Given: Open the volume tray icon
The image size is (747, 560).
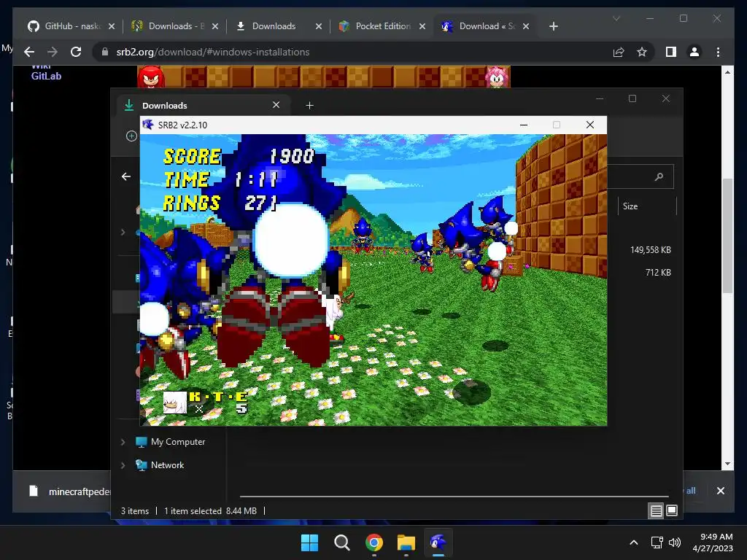Looking at the screenshot, I should 675,542.
